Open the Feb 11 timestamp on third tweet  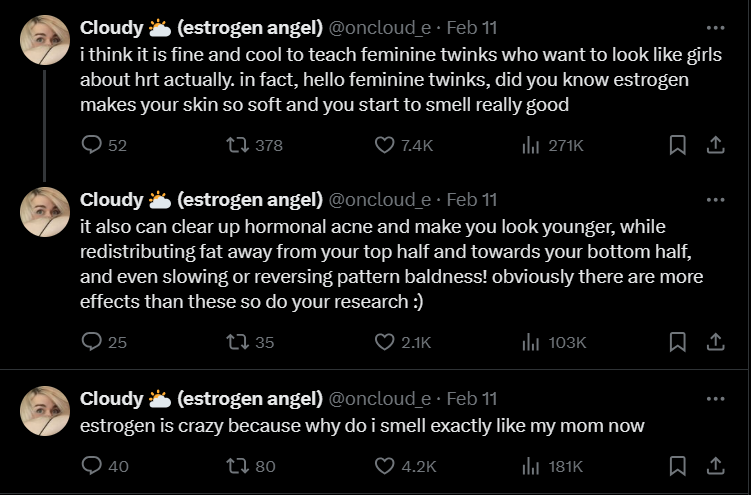point(471,398)
